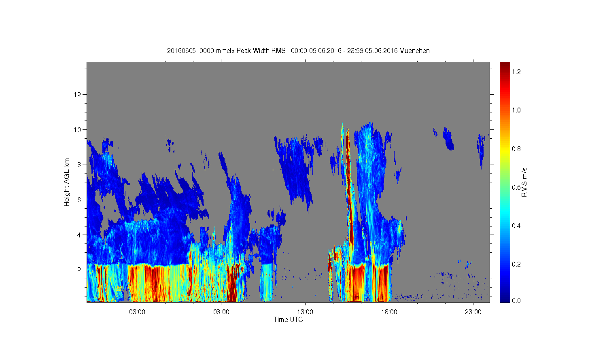This screenshot has height=364, width=607.
Task: Click the height tick label 2
Action: (x=79, y=270)
